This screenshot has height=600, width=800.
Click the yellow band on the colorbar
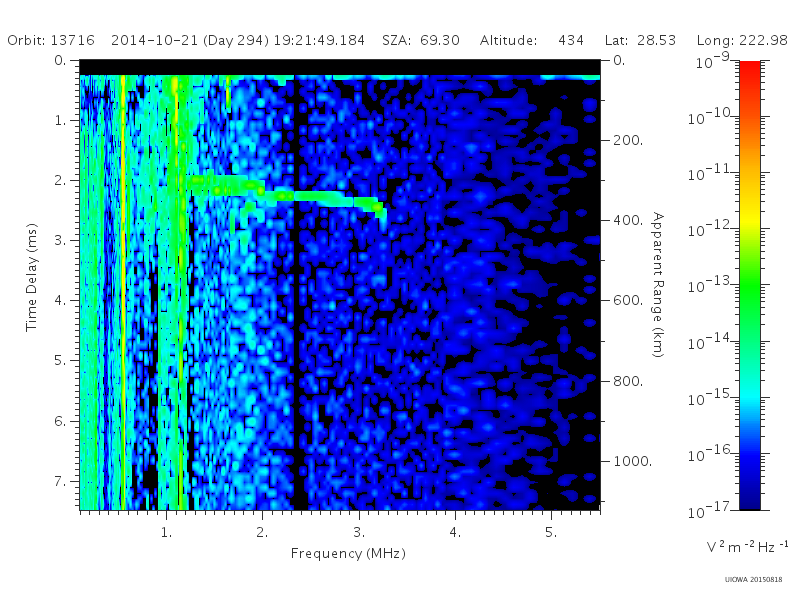750,219
